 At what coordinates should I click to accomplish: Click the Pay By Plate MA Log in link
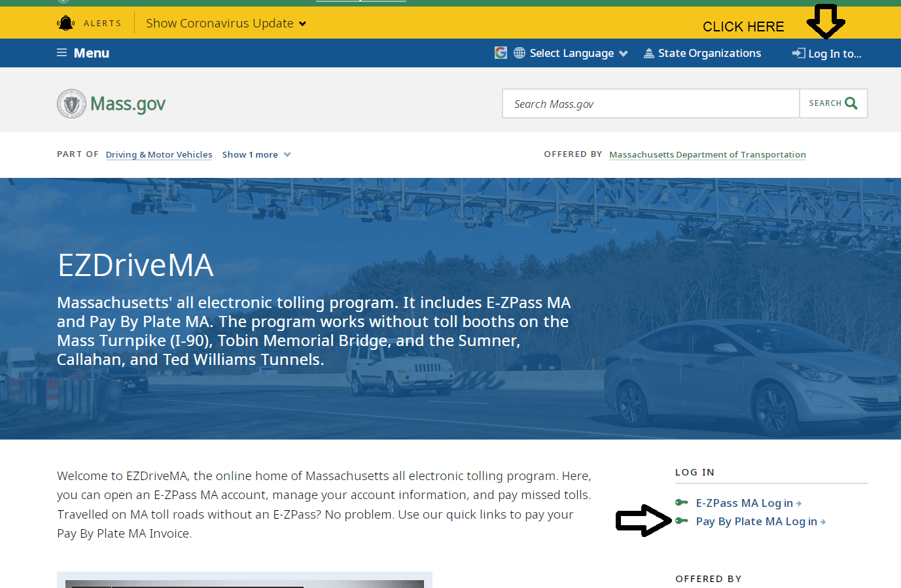click(x=761, y=521)
